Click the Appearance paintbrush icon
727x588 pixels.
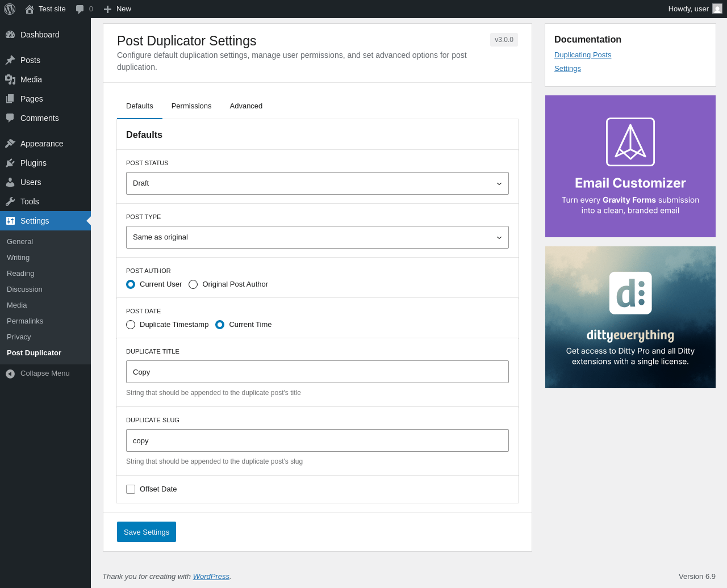[10, 144]
